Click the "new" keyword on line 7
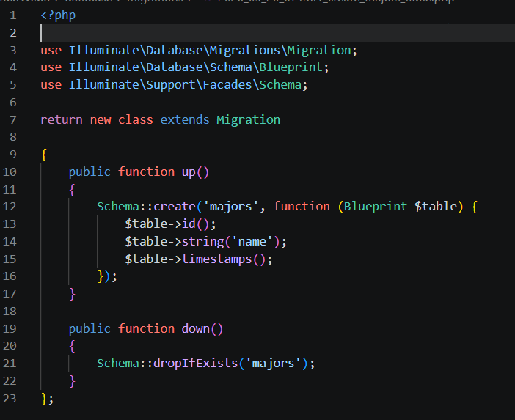 pyautogui.click(x=101, y=119)
